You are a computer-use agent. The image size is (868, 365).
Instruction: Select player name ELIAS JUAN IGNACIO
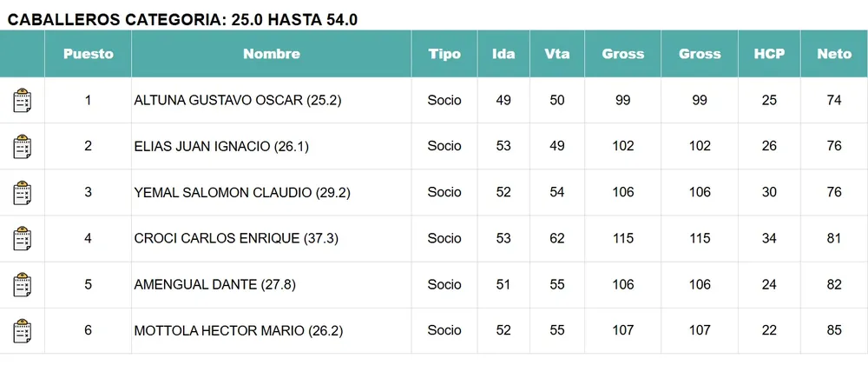point(220,147)
